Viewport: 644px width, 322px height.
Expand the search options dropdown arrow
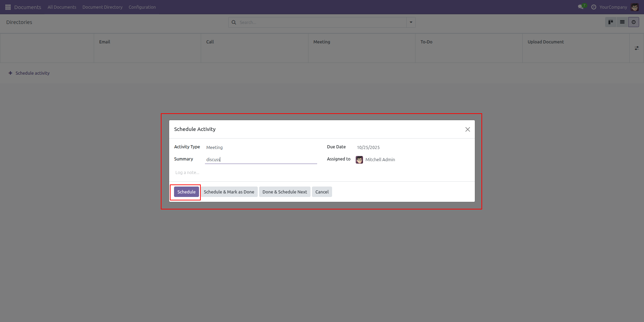tap(411, 22)
